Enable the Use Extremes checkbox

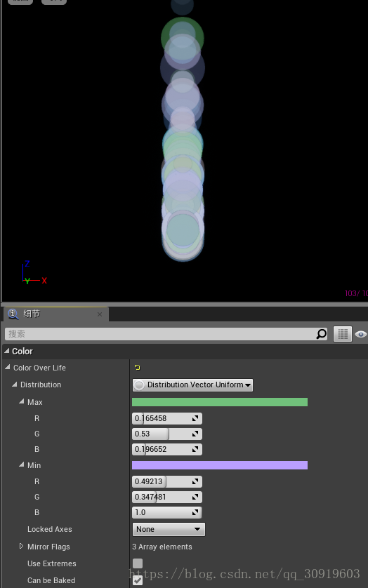[x=138, y=563]
